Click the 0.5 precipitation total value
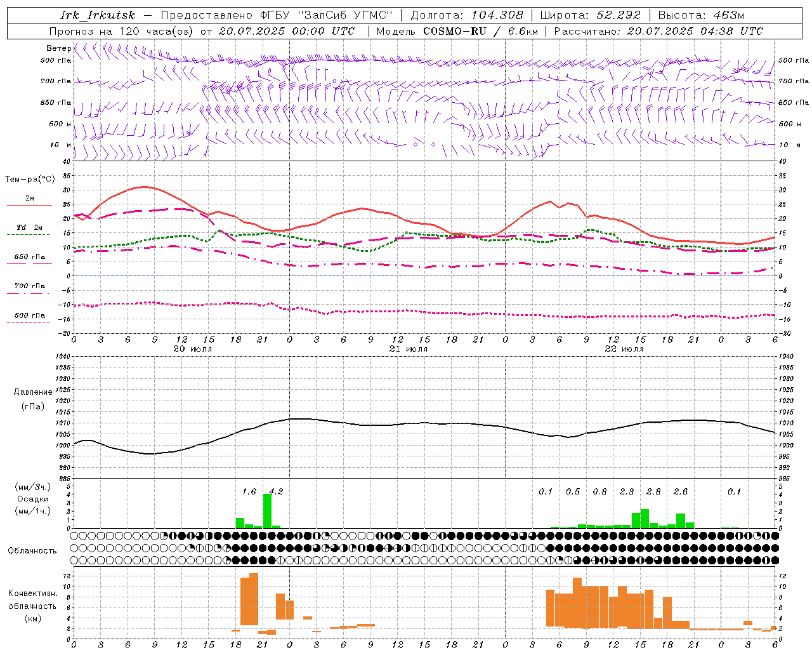Viewport: 812px width, 650px height. pos(573,491)
